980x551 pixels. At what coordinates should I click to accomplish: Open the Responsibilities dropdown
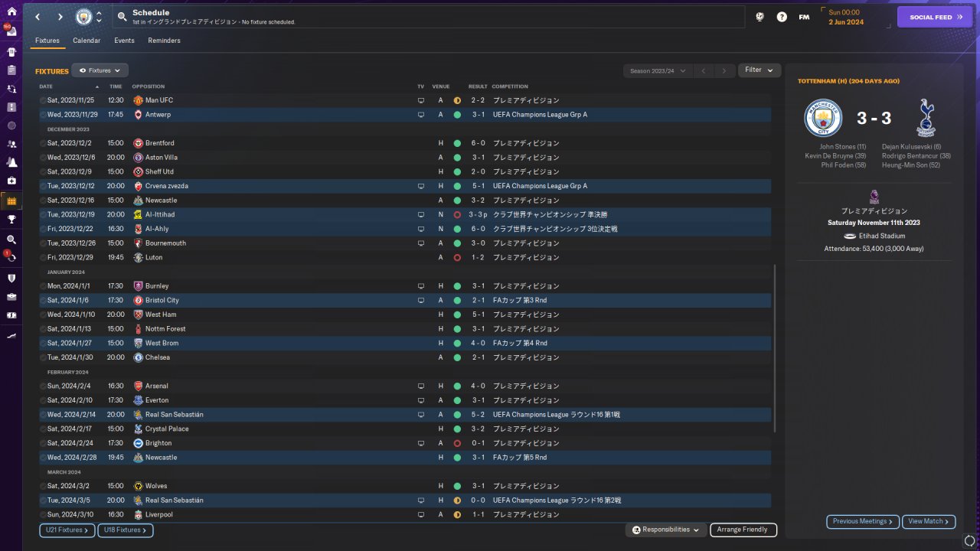(x=665, y=530)
